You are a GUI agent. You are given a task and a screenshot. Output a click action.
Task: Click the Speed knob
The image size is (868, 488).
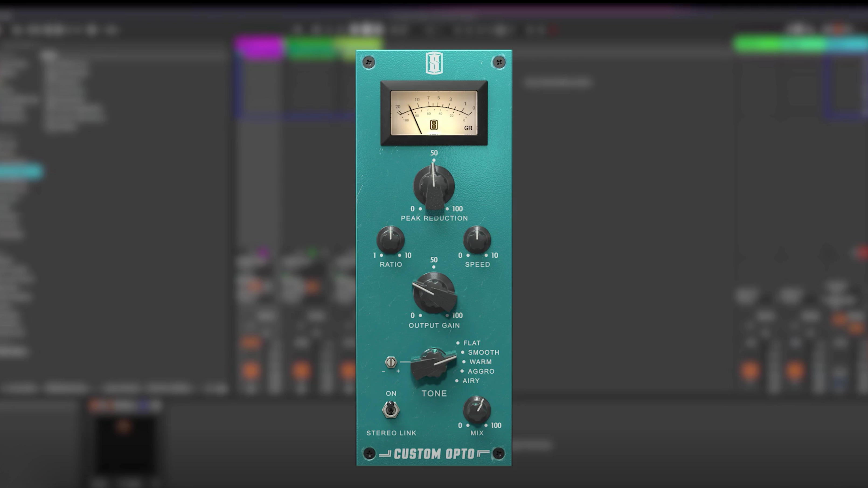(x=477, y=240)
